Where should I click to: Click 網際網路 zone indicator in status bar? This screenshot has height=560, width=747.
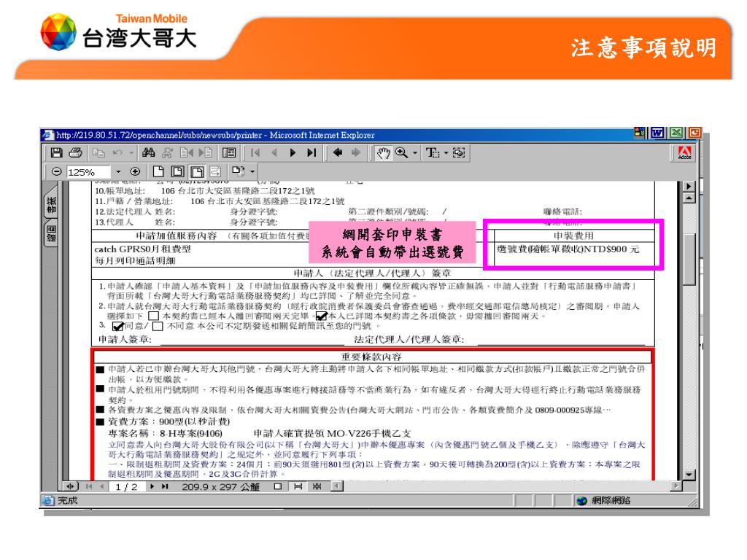tap(604, 500)
